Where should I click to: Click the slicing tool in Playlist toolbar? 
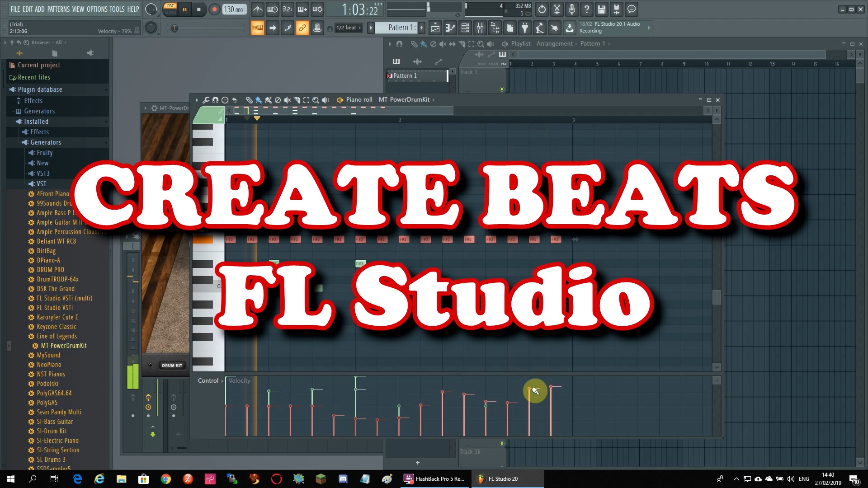[x=462, y=44]
